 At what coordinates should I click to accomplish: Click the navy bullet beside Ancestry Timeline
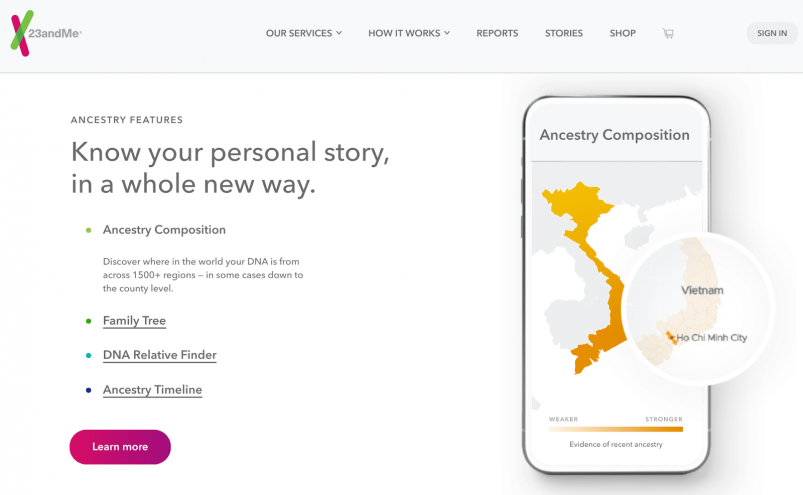tap(89, 390)
